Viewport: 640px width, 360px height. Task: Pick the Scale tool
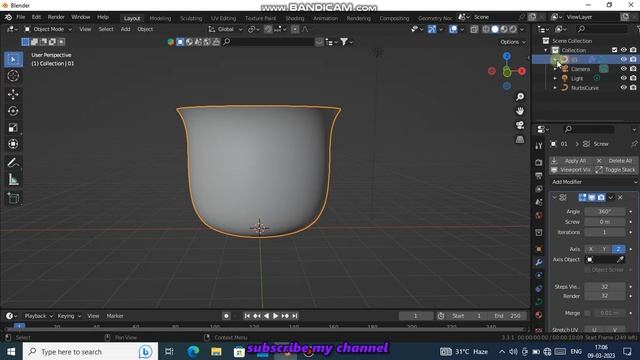click(x=13, y=127)
